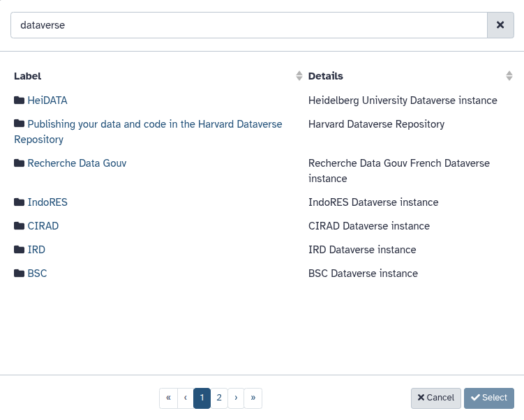This screenshot has width=524, height=420.
Task: Jump to the last results page
Action: pyautogui.click(x=253, y=398)
